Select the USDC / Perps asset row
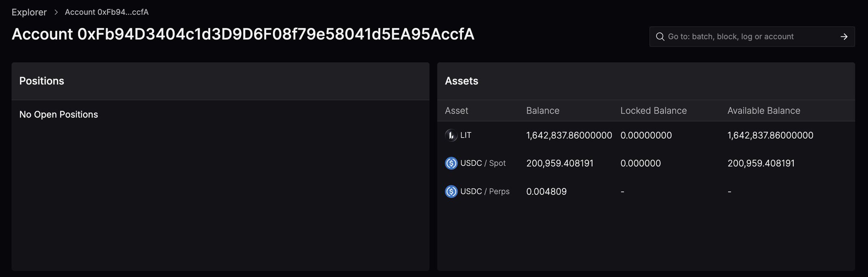Image resolution: width=868 pixels, height=277 pixels. tap(485, 191)
